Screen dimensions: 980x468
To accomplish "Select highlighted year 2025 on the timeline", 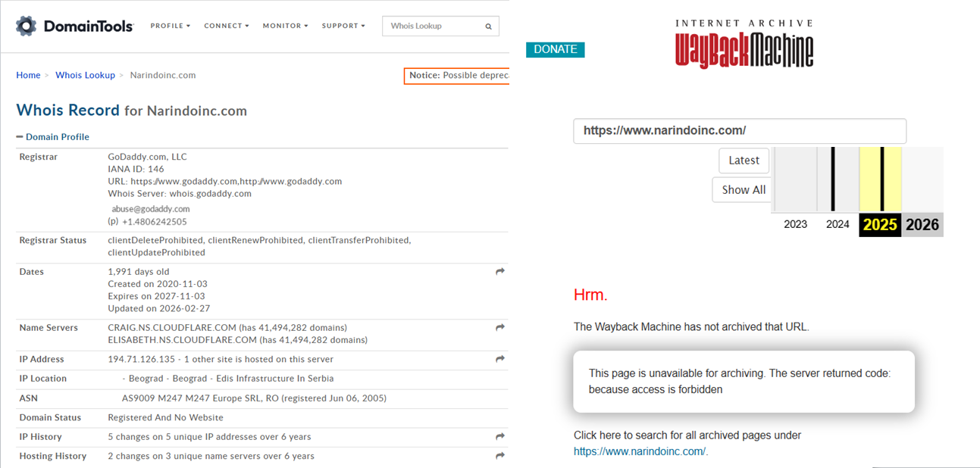I will click(x=880, y=225).
